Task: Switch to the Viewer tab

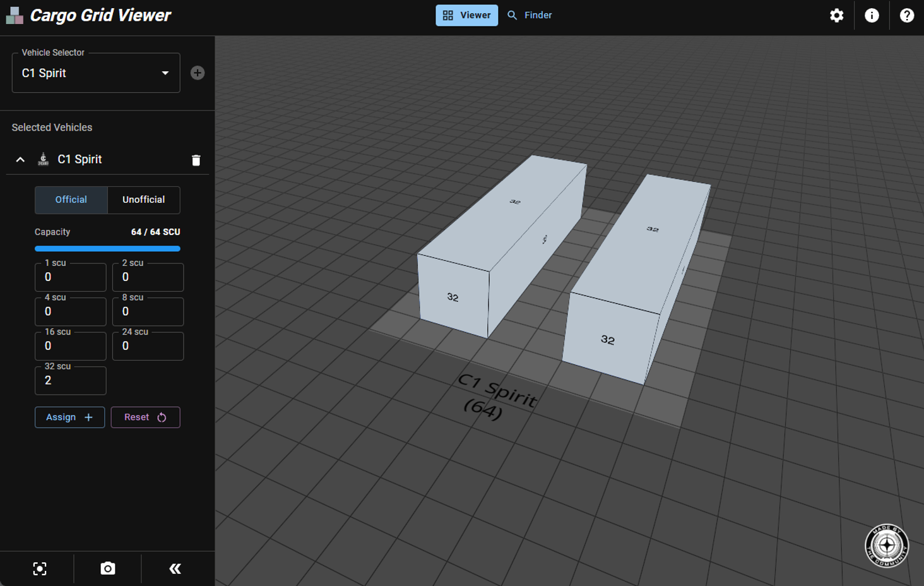Action: tap(466, 15)
